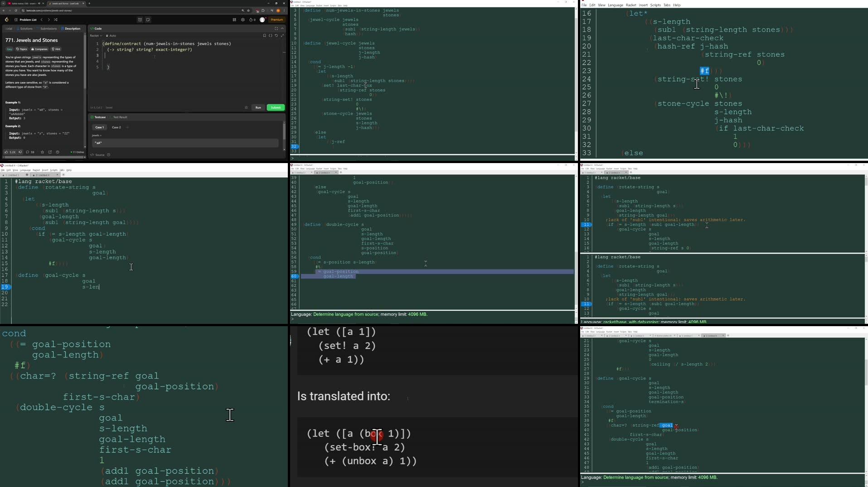Switch to Solutions tab
This screenshot has height=487, width=868.
pos(25,29)
